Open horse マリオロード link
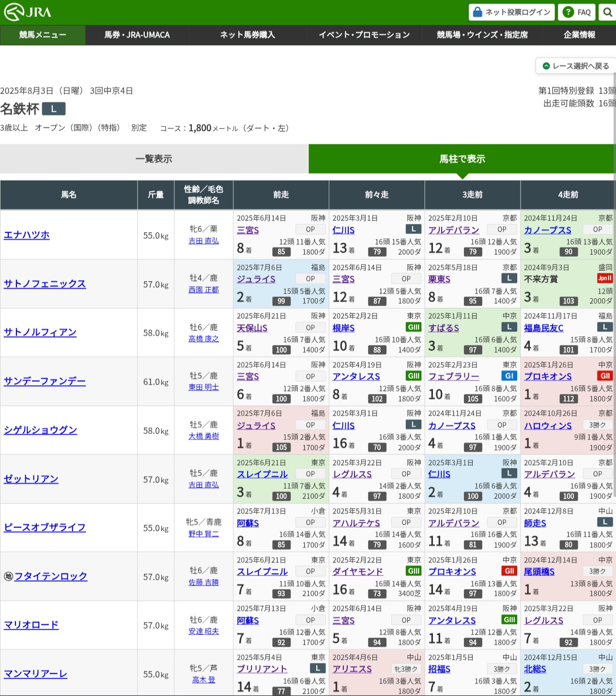The height and width of the screenshot is (696, 616). (x=31, y=625)
